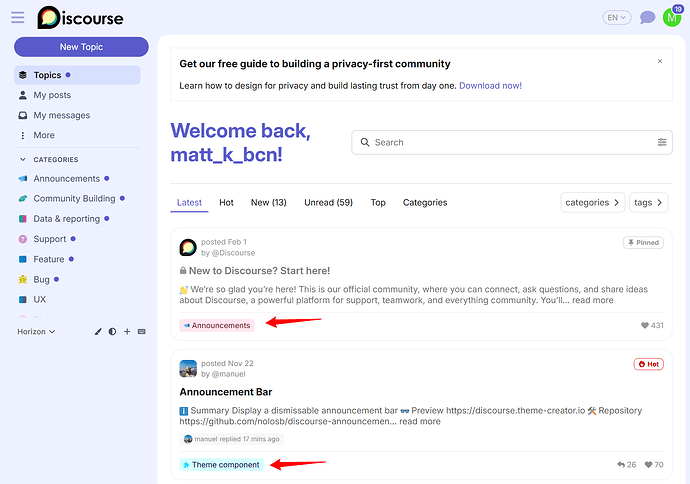Click into the Search field
Image resolution: width=690 pixels, height=484 pixels.
[512, 142]
